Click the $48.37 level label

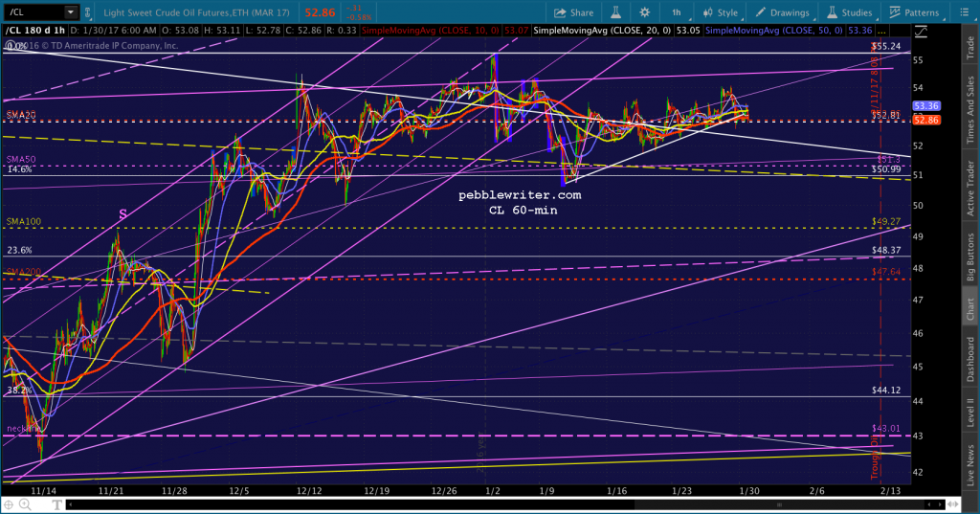point(886,250)
